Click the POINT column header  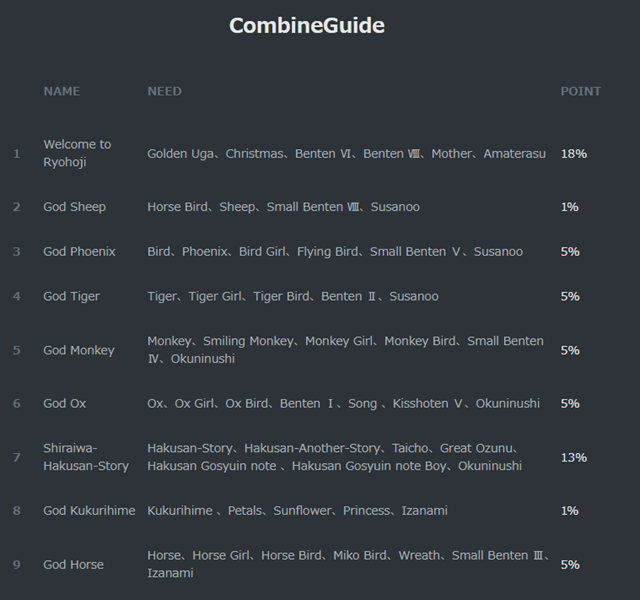pos(580,91)
